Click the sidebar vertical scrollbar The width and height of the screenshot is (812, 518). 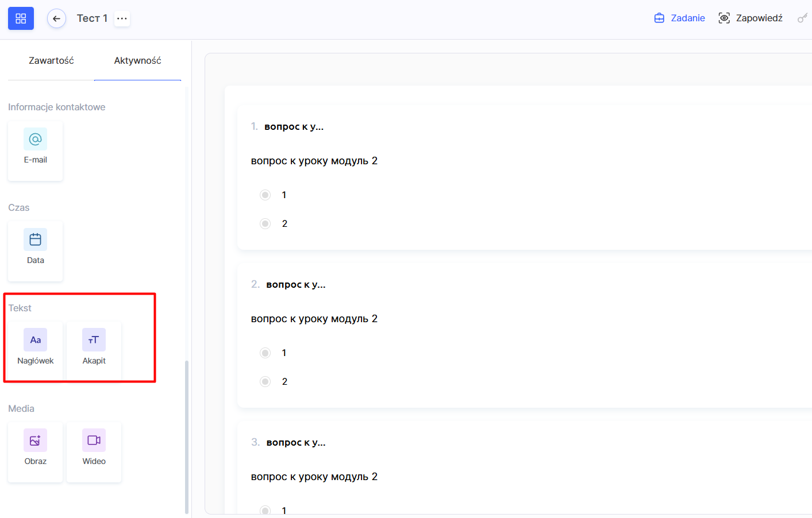pos(187,436)
